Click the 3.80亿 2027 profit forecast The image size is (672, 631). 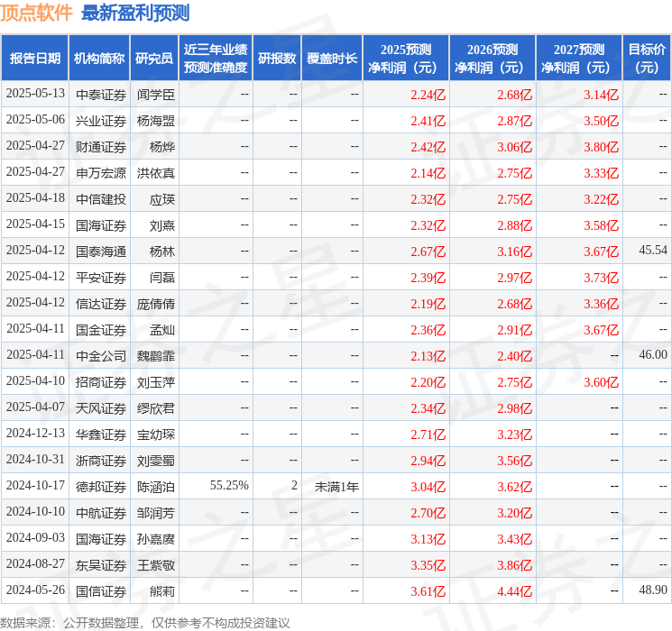(x=601, y=147)
